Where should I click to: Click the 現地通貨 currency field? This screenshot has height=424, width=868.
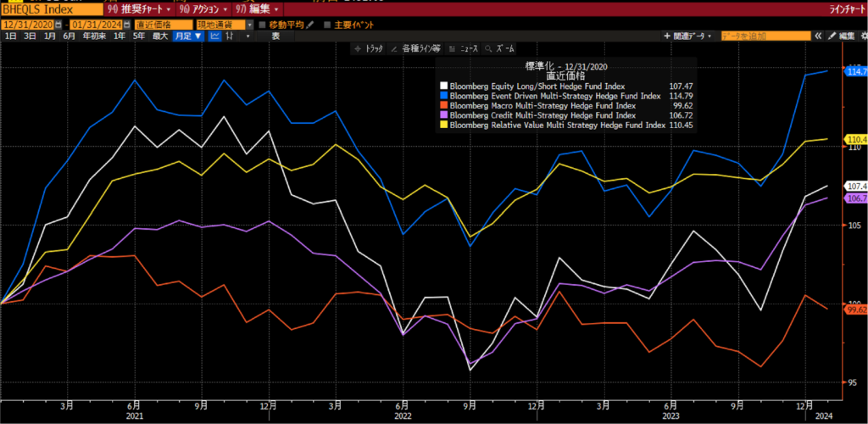pyautogui.click(x=221, y=25)
